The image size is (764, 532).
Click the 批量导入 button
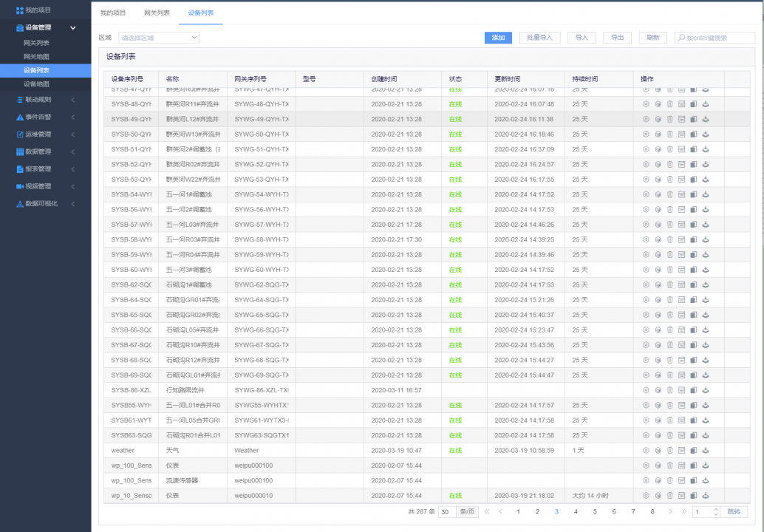[x=540, y=38]
